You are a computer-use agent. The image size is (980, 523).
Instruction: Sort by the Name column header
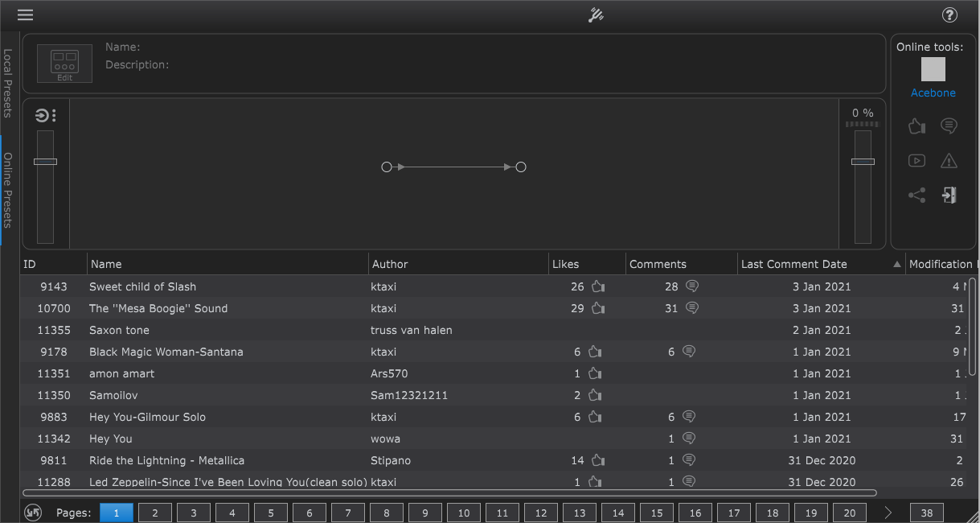pos(228,264)
